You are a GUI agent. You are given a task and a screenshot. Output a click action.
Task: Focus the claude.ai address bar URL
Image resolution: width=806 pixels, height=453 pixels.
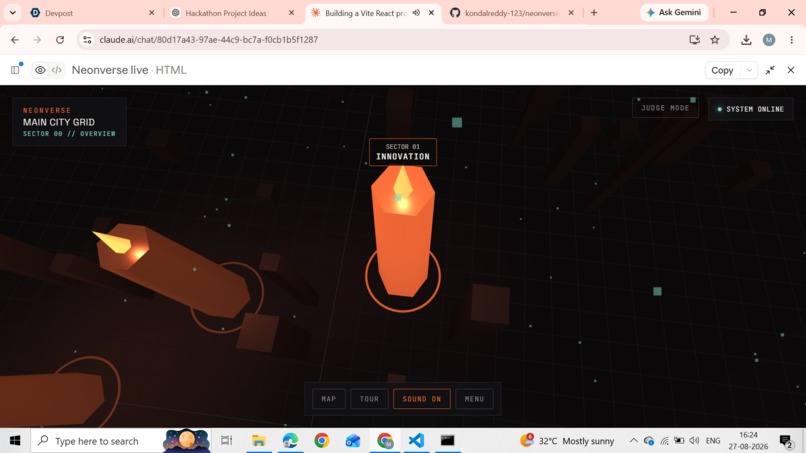(x=209, y=40)
